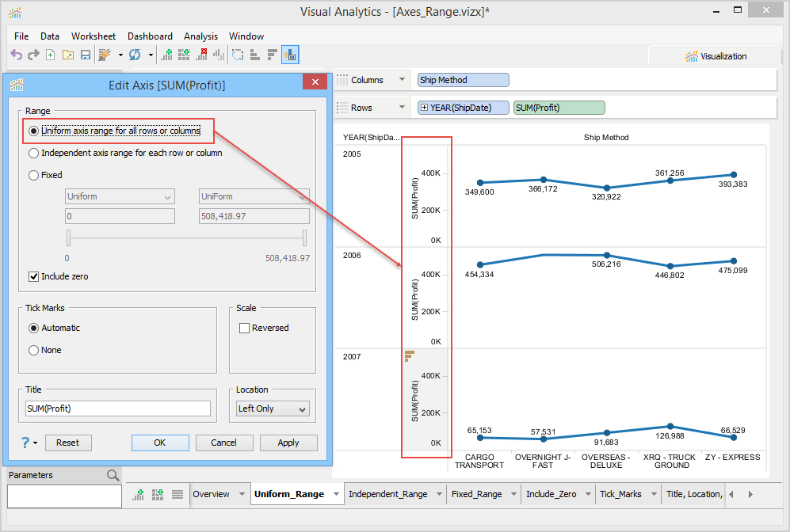Click the sort indicator icon in the 2007 axis
This screenshot has height=532, width=790.
[409, 356]
